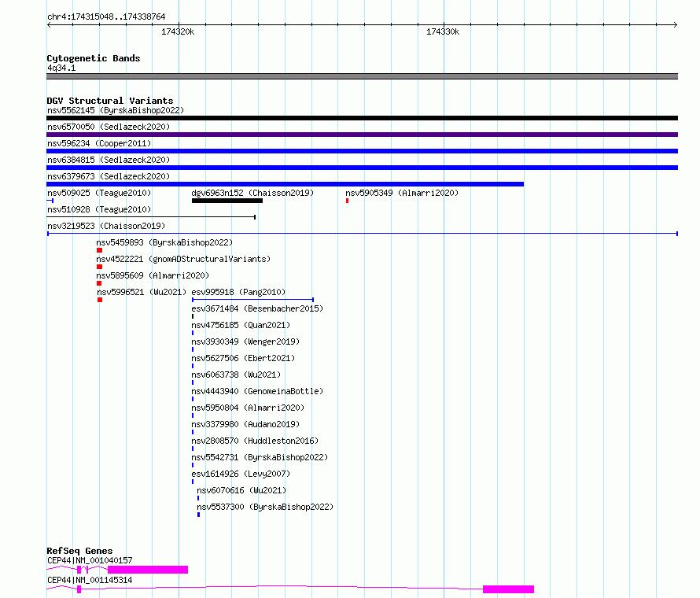Open dgv6963n152 (Chaisson2019) label
700x598 pixels.
(252, 193)
